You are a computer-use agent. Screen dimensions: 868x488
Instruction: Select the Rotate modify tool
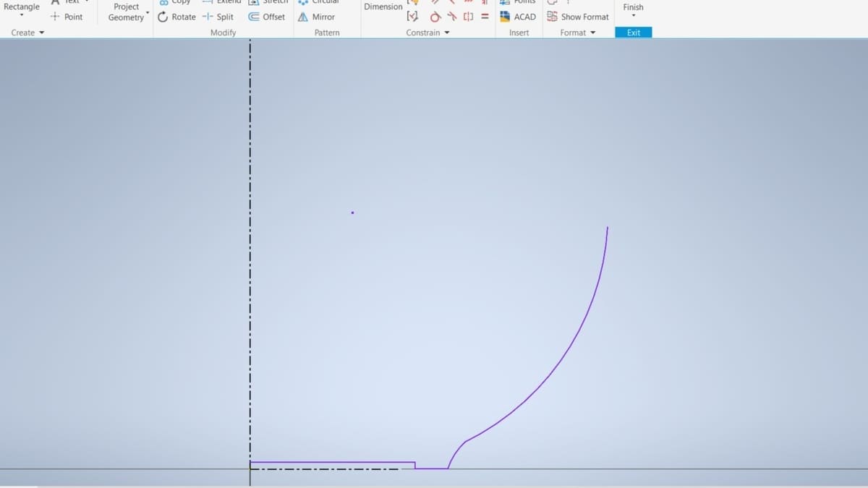click(x=176, y=17)
